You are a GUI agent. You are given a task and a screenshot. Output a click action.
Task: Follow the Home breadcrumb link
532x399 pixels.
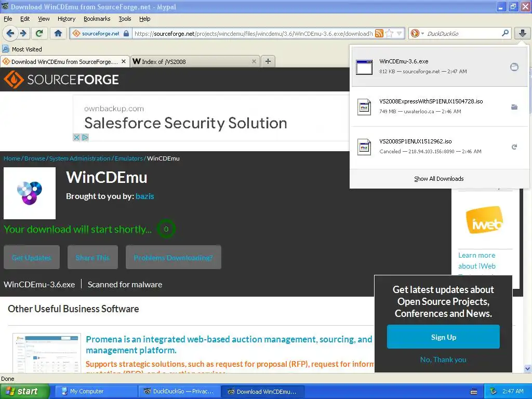tap(12, 158)
